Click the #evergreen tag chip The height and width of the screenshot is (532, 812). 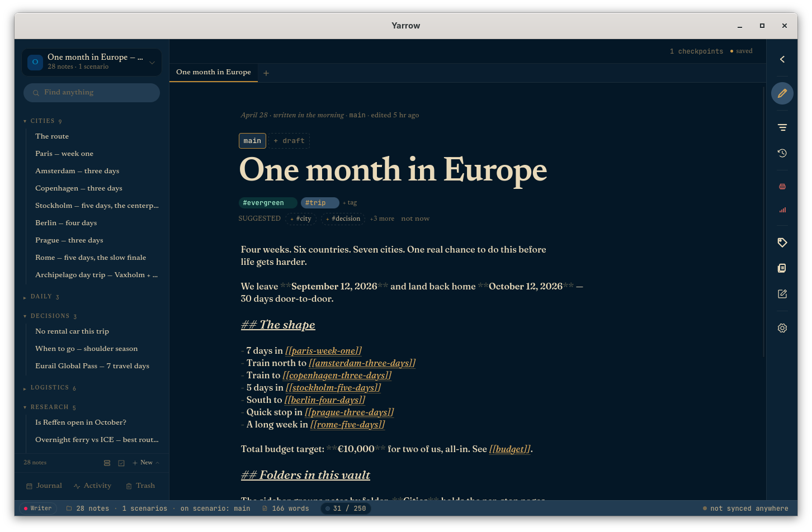point(268,203)
